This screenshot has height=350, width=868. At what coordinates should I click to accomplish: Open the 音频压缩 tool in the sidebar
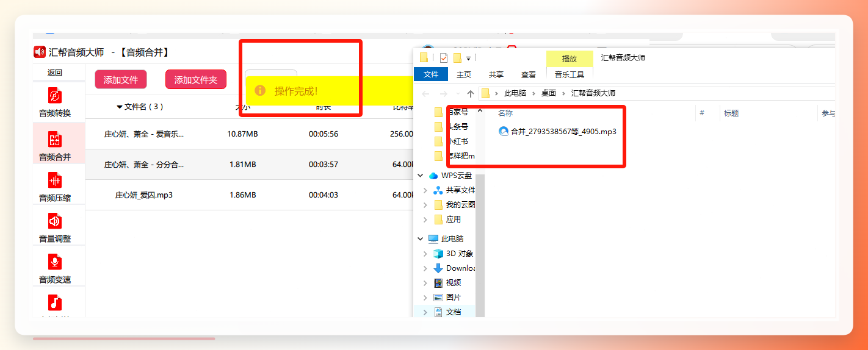click(x=55, y=187)
